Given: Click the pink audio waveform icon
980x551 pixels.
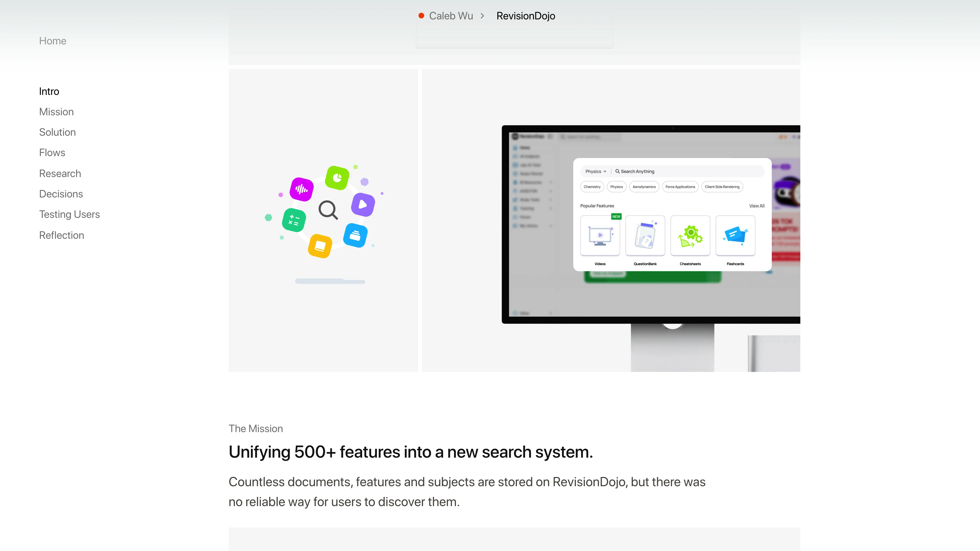Looking at the screenshot, I should pyautogui.click(x=301, y=189).
